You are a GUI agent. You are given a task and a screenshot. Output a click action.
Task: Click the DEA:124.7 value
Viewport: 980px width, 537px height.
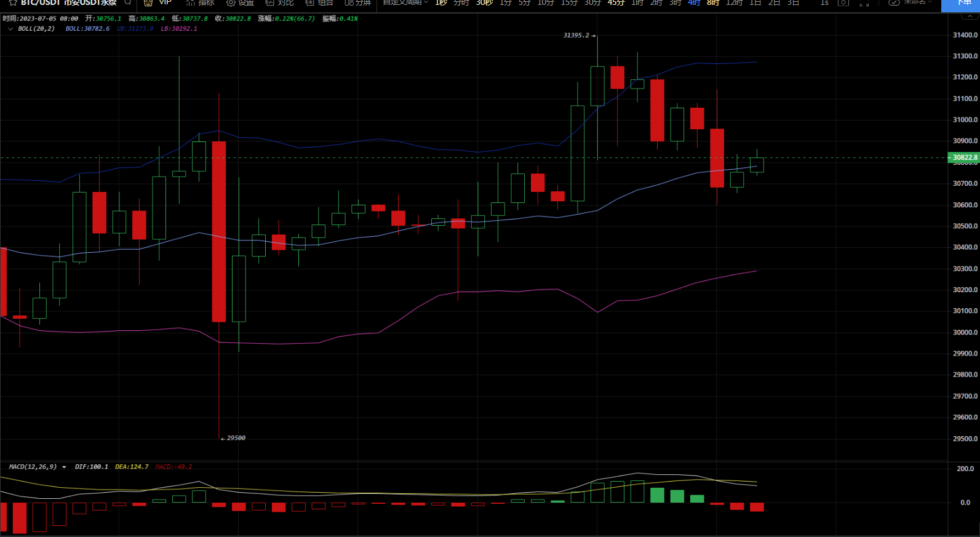click(132, 467)
